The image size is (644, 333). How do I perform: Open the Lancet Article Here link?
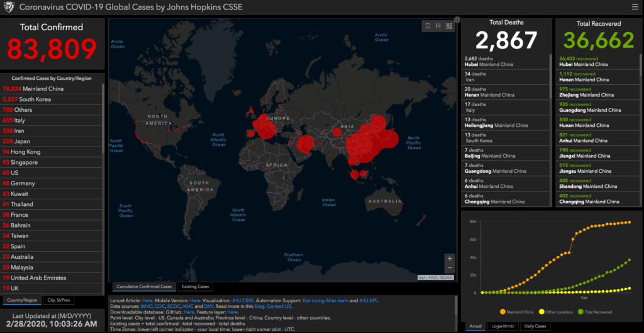(147, 300)
